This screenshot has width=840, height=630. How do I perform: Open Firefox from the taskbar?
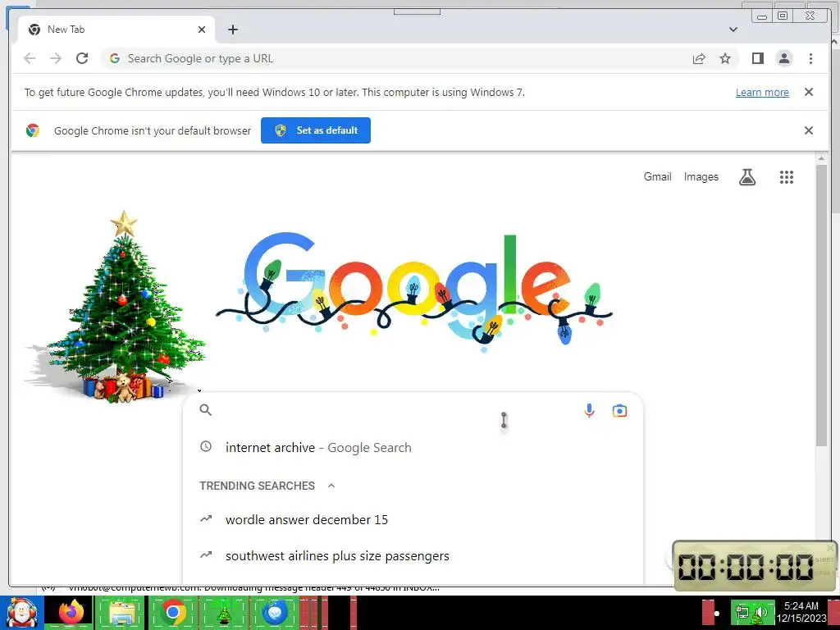click(71, 612)
